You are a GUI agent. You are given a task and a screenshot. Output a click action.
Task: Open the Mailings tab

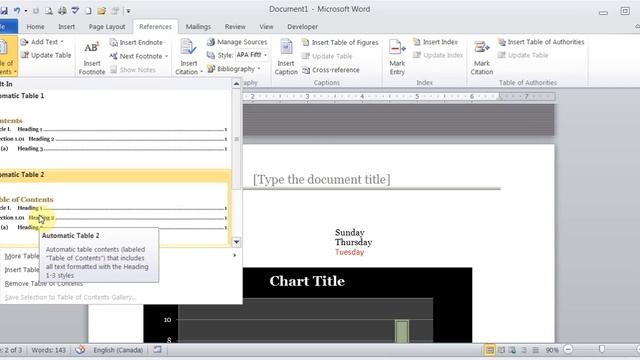click(x=198, y=27)
